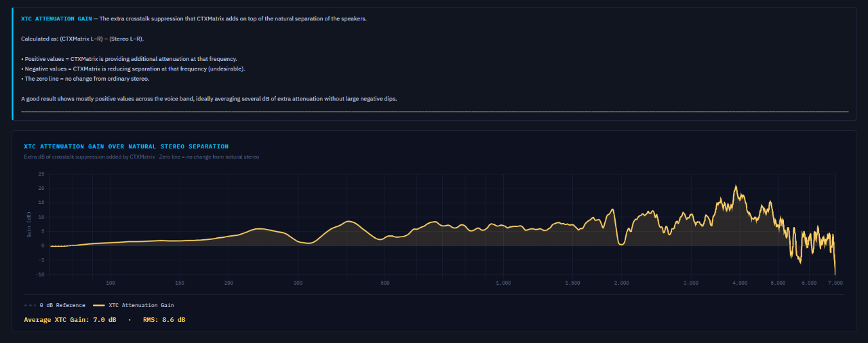Click the 'A good result shows mostly positive' paragraph
The height and width of the screenshot is (343, 868).
[209, 99]
